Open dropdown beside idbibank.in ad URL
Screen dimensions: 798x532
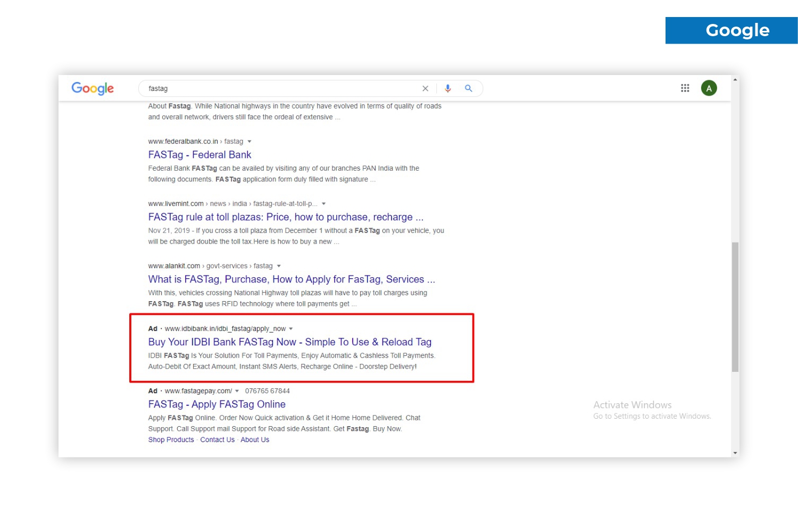(x=291, y=329)
